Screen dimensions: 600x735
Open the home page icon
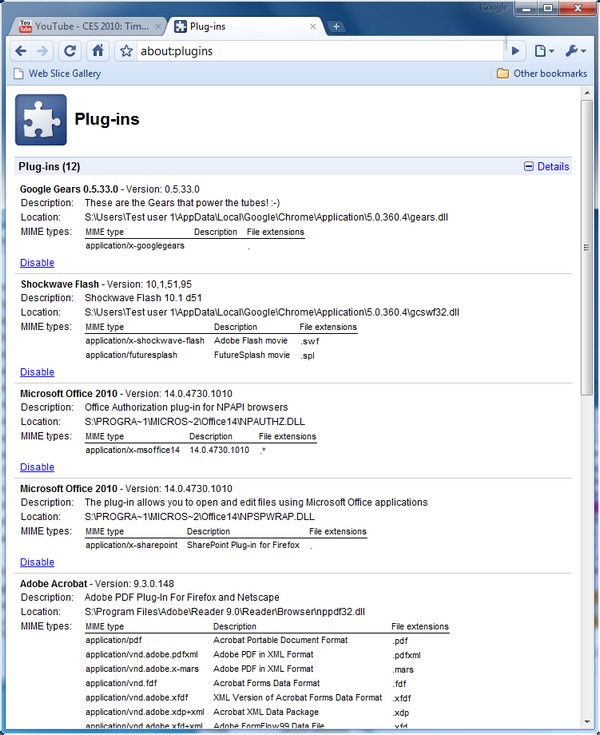tap(98, 51)
